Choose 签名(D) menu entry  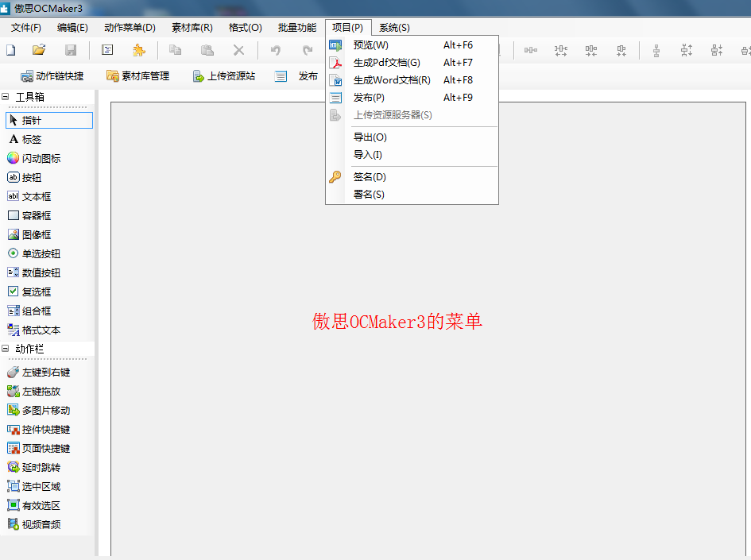412,177
